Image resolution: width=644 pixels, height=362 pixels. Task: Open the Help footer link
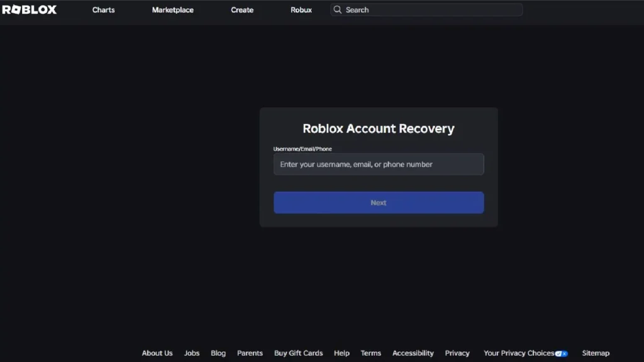tap(341, 353)
